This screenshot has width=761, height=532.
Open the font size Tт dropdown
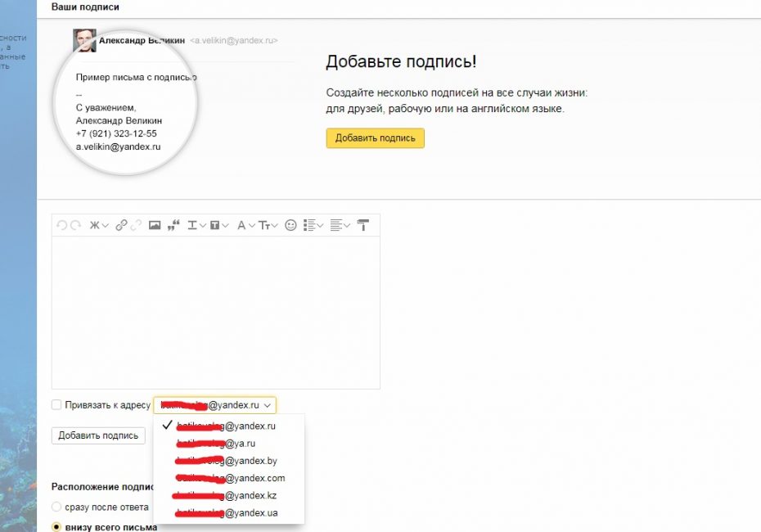[268, 225]
